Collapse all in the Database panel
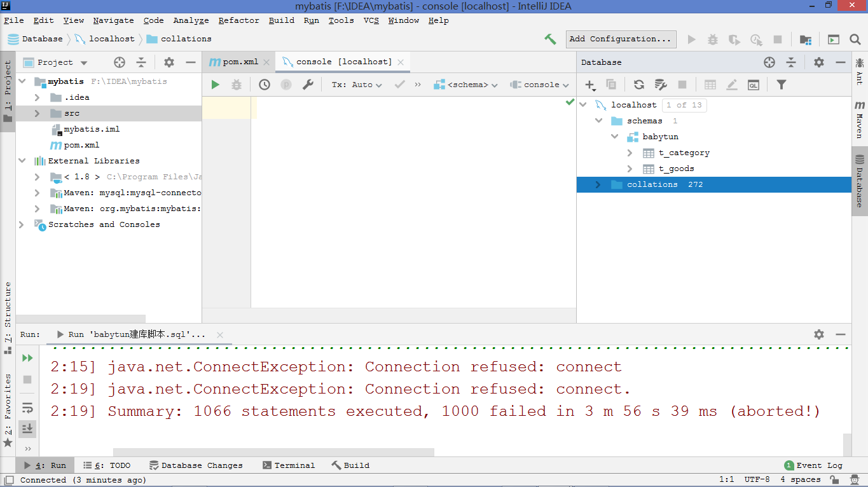Screen dimensions: 868x487 pos(791,62)
